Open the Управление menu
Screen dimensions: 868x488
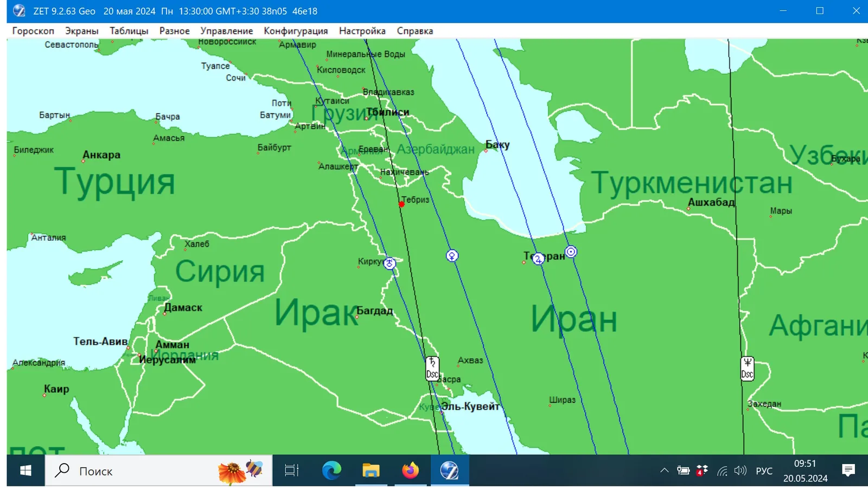227,31
